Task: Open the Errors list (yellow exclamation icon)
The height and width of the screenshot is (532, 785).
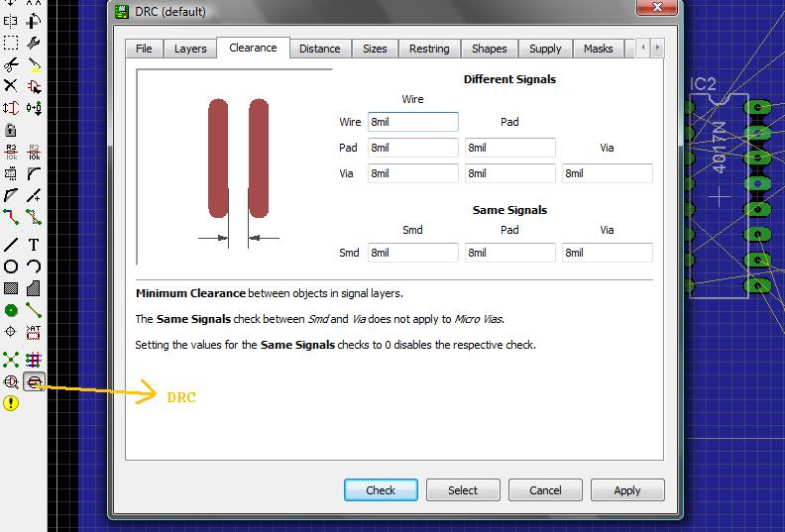Action: 11,403
